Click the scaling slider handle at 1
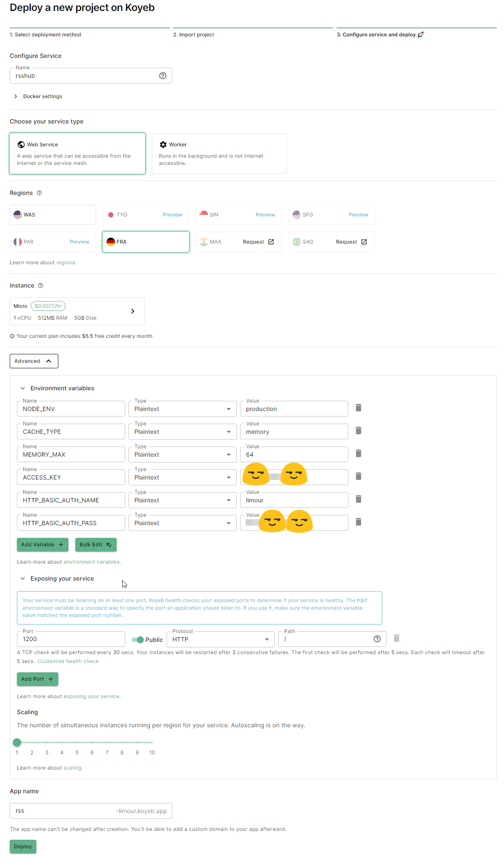The height and width of the screenshot is (863, 504). [x=17, y=742]
